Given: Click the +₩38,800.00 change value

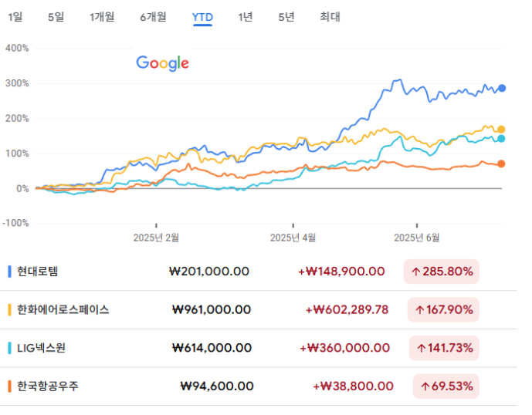Looking at the screenshot, I should coord(353,386).
